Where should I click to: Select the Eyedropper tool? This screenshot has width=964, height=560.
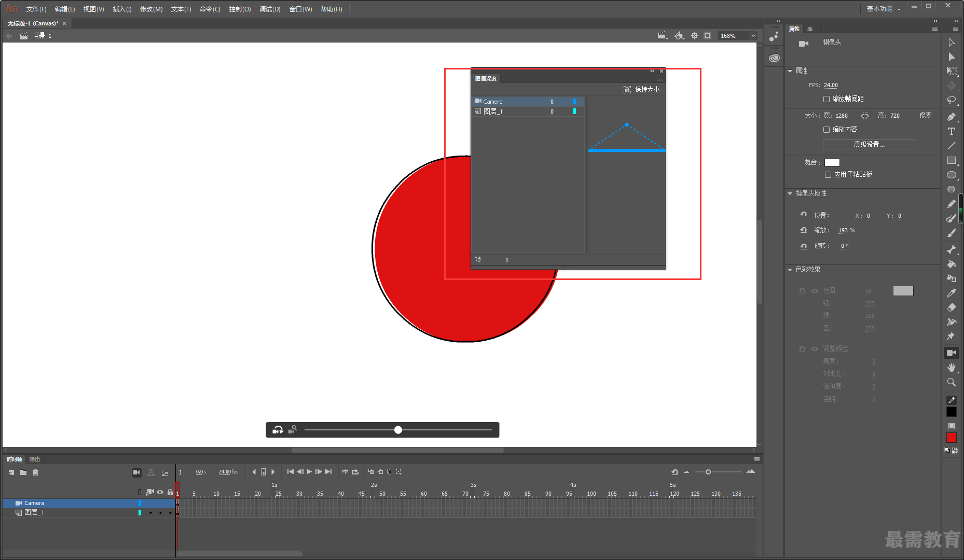(x=951, y=293)
